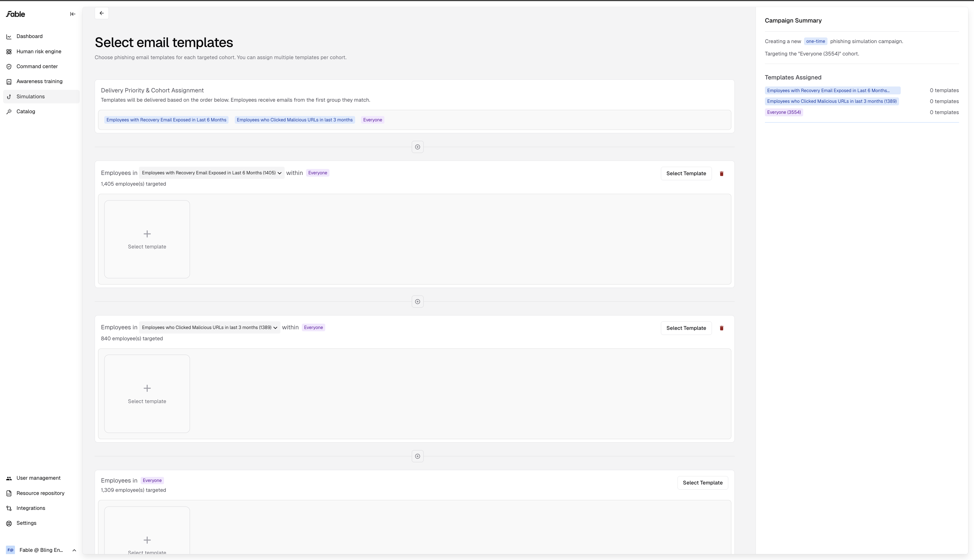This screenshot has height=560, width=974.
Task: Click '840 employee(s) targeted' text
Action: click(x=132, y=339)
